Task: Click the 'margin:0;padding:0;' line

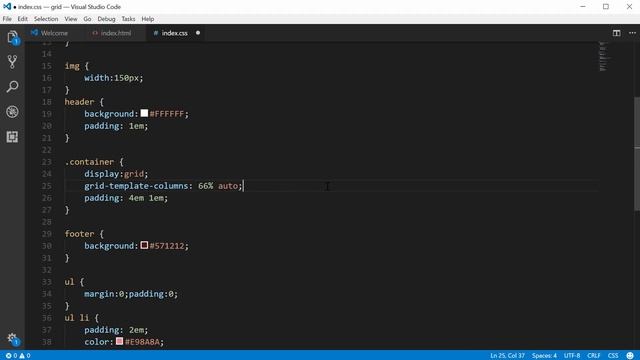Action: [x=131, y=294]
